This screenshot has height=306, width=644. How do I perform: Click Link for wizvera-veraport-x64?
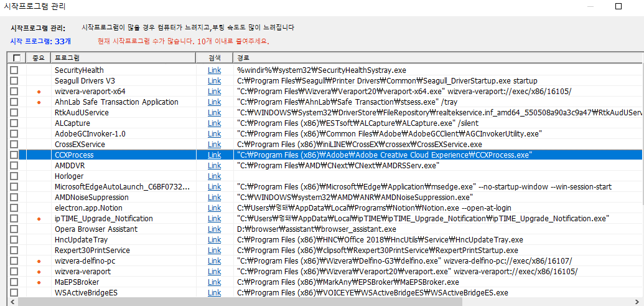tap(215, 92)
